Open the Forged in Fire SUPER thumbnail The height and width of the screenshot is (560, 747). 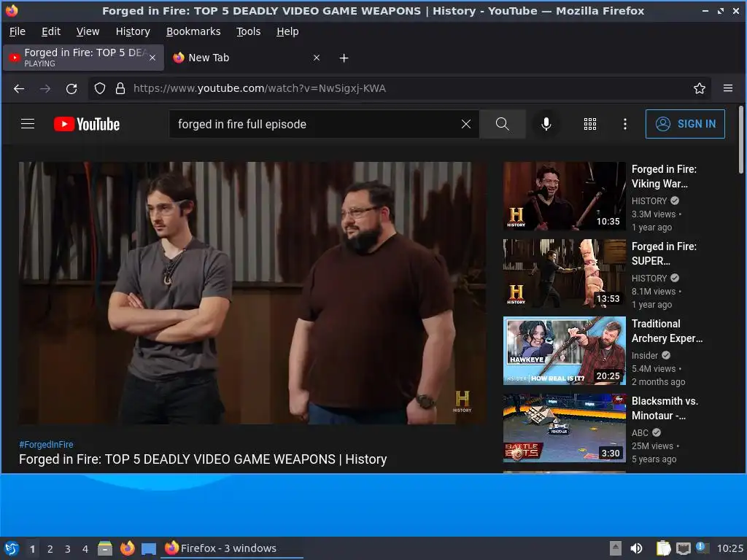pos(564,273)
